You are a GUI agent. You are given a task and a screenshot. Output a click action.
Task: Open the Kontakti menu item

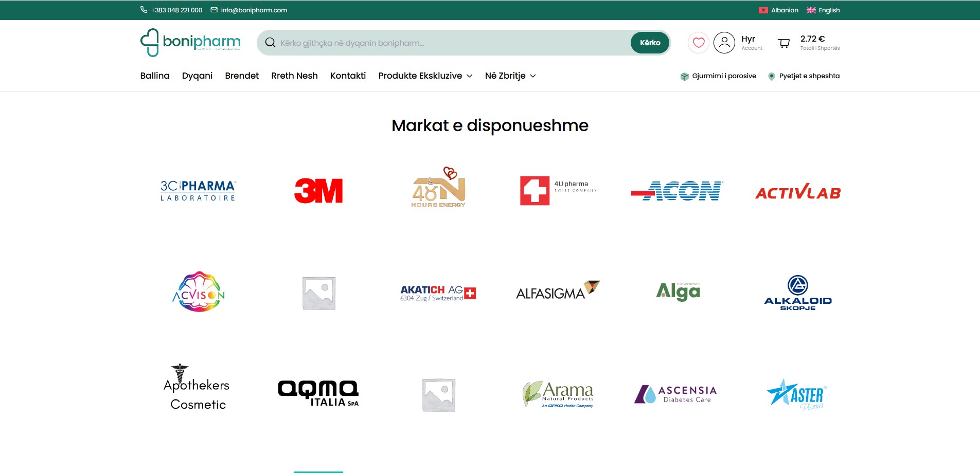click(x=348, y=76)
